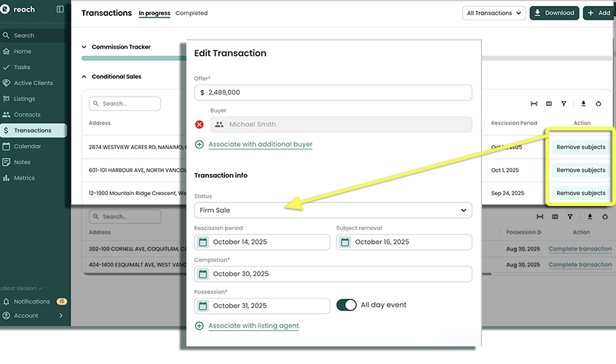Click the Active Clients tag icon

click(x=7, y=83)
